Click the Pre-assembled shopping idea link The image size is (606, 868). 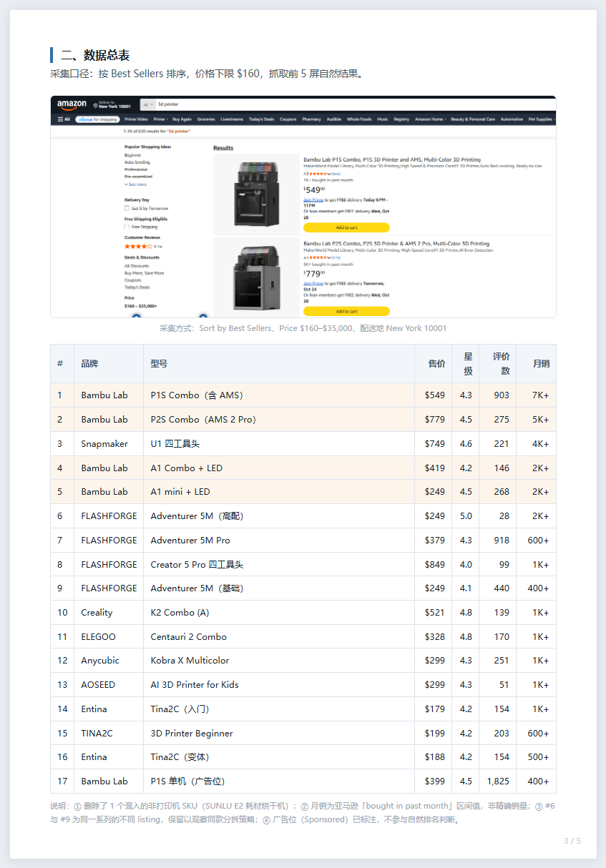(138, 177)
